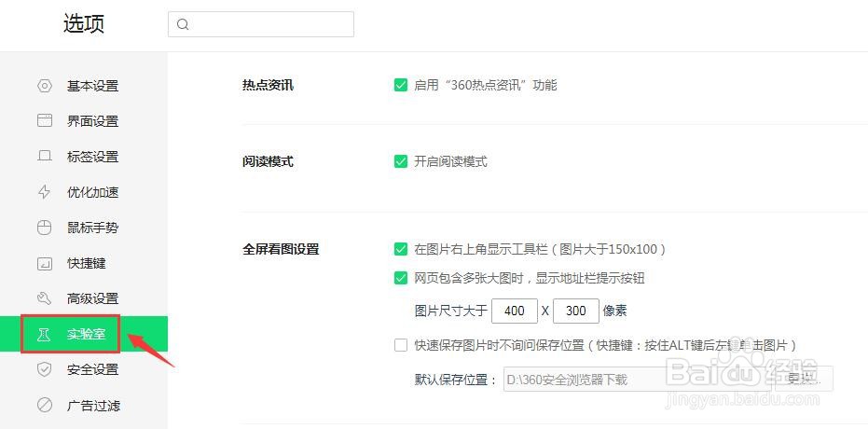Viewport: 868px width, 429px height.
Task: Click the 快捷键 keyboard icon
Action: coord(45,264)
